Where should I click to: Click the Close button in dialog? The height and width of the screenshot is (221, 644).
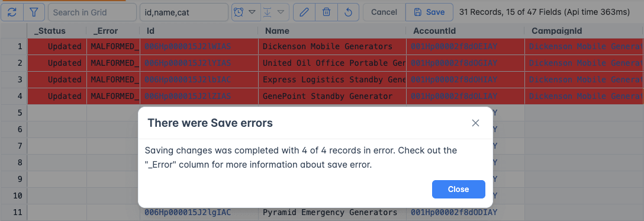point(458,189)
